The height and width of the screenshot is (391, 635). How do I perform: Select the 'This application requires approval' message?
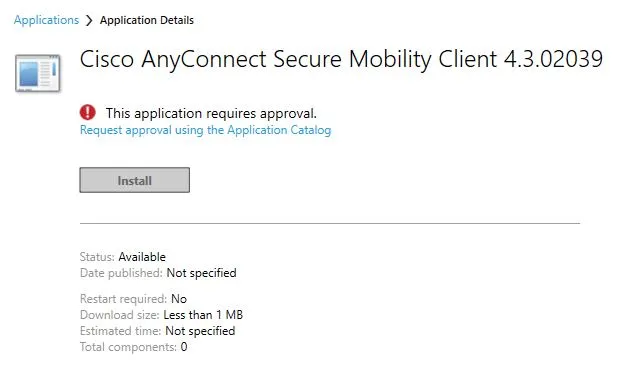point(211,113)
